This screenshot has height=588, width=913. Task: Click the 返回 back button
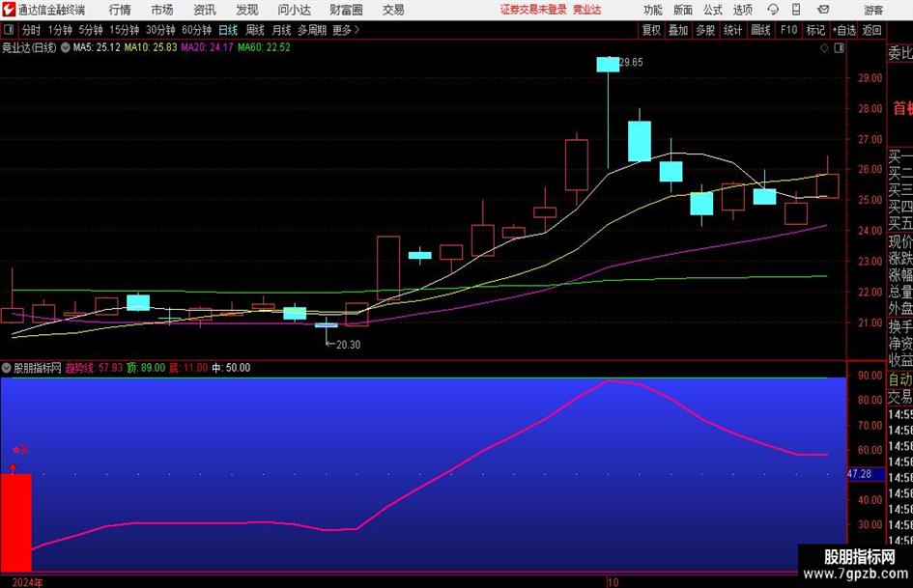click(871, 30)
